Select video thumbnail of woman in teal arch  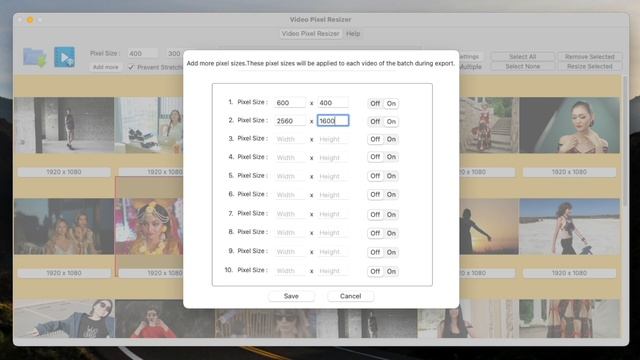pos(569,125)
